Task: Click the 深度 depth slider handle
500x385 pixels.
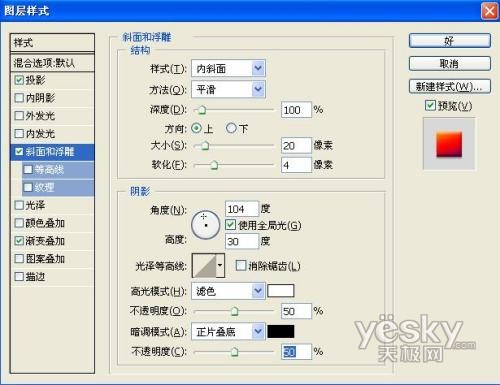Action: (202, 110)
